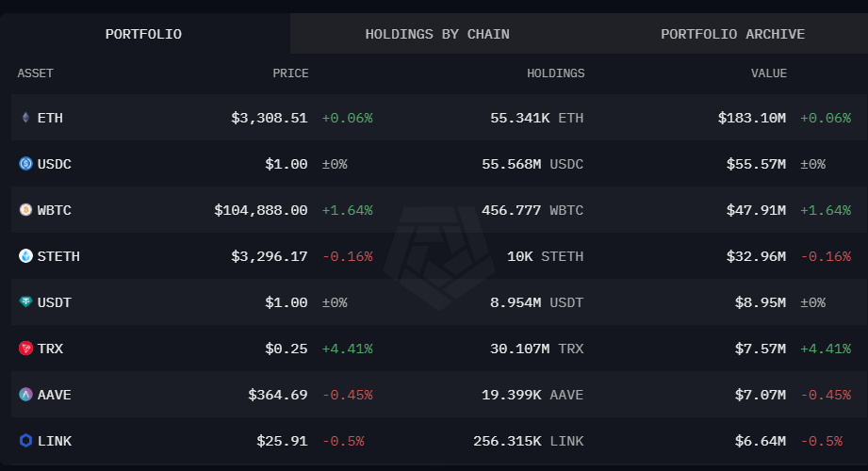Click the USDC coin icon
Viewport: 868px width, 471px height.
[x=25, y=164]
